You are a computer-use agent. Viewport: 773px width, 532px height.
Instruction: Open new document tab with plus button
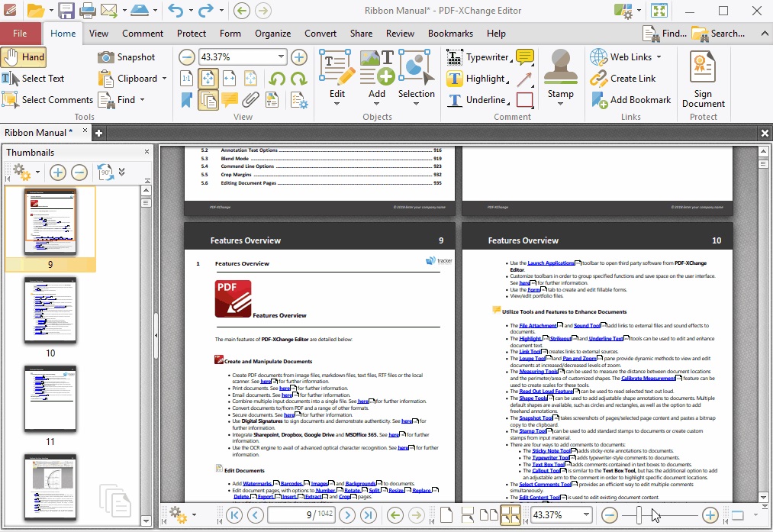click(98, 133)
